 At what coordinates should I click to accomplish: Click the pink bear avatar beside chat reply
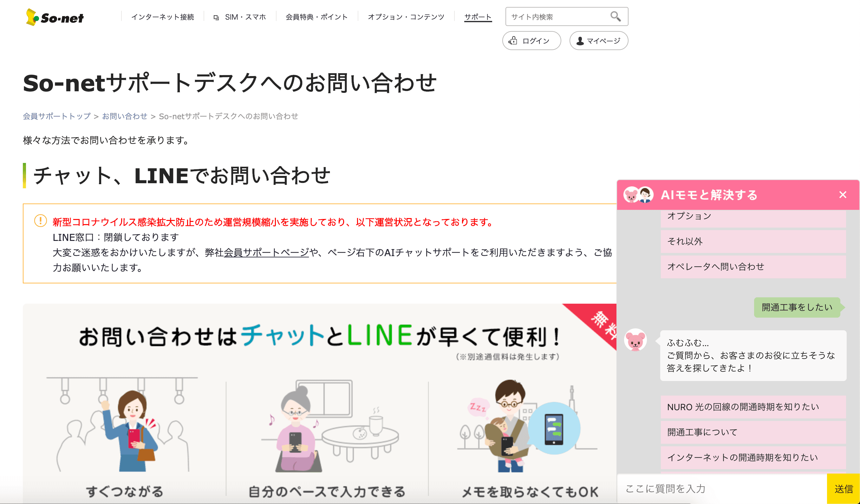click(635, 340)
